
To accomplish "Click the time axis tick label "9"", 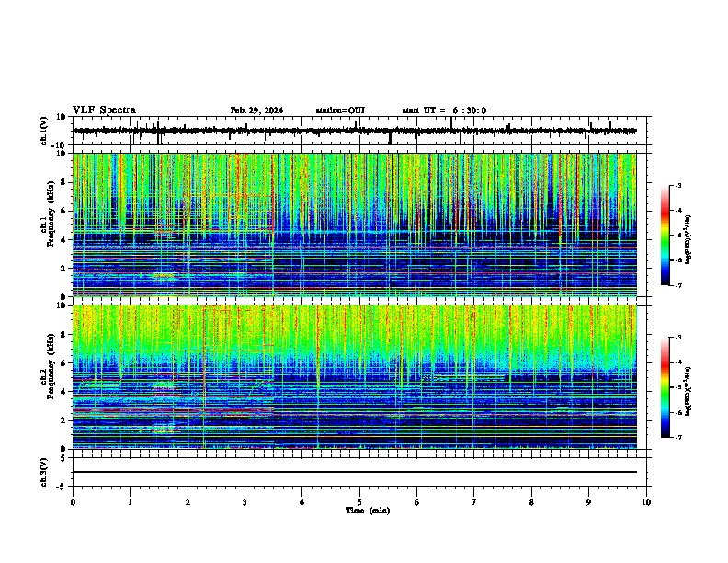I will 588,502.
